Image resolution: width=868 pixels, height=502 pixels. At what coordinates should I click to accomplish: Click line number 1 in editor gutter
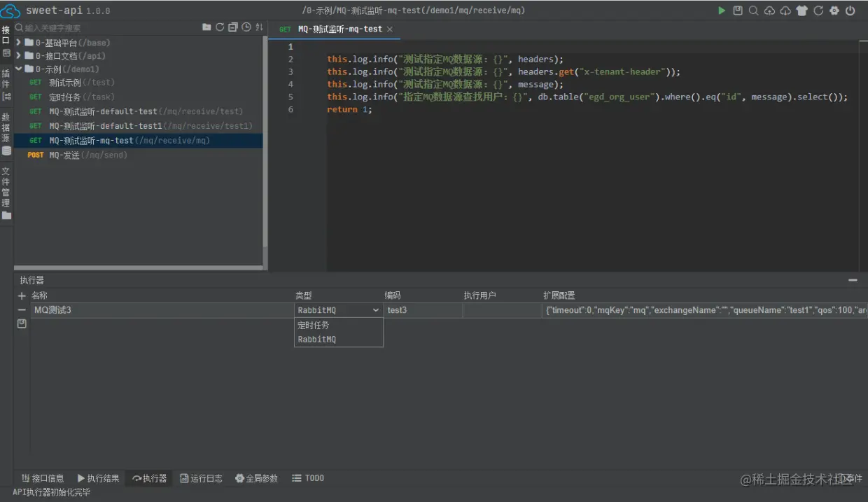pos(290,46)
